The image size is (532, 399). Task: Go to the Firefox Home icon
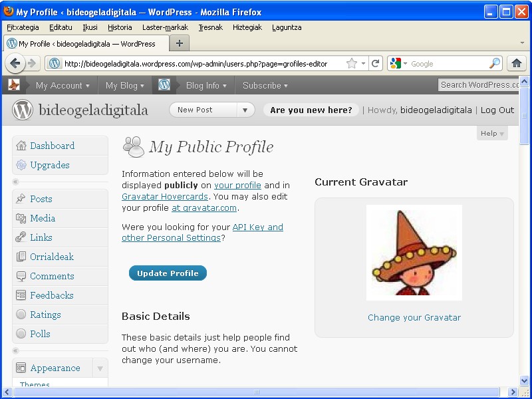517,63
